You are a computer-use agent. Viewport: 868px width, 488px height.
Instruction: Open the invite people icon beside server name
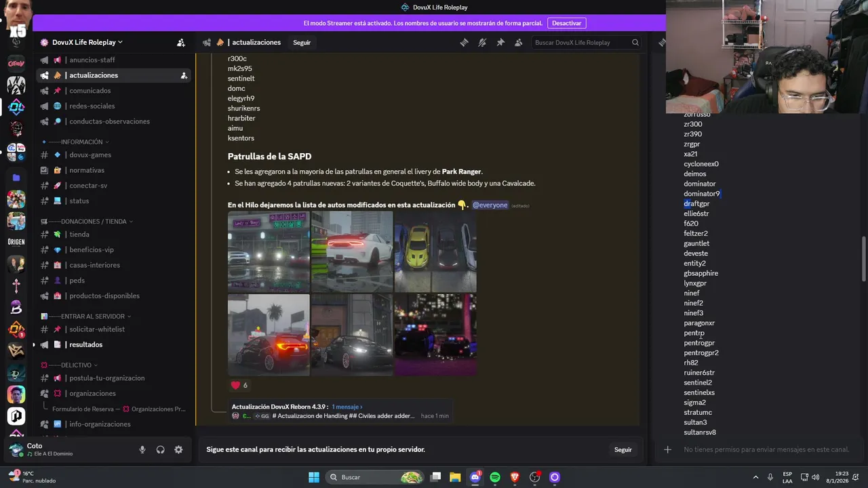click(x=181, y=42)
